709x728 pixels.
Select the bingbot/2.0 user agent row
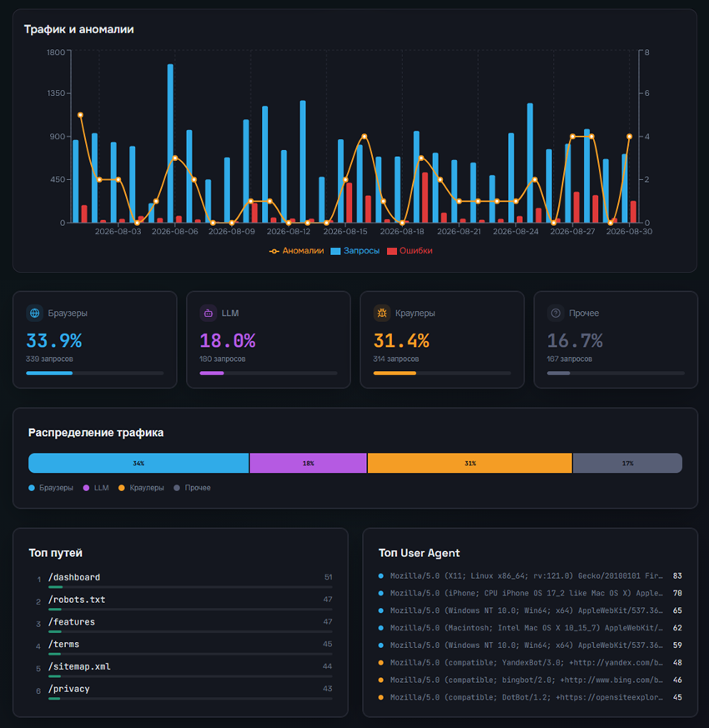[530, 680]
